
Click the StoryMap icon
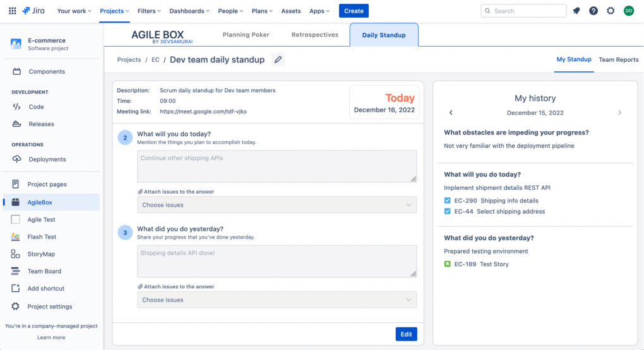pyautogui.click(x=15, y=254)
